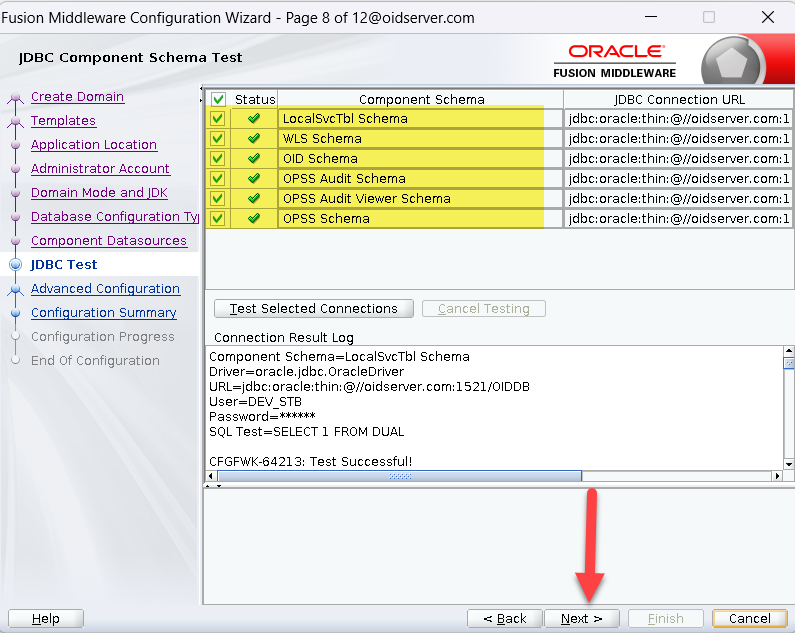This screenshot has width=795, height=633.
Task: Click JDBC URL cell in LocalSvcTbl Schema row
Action: coord(678,119)
